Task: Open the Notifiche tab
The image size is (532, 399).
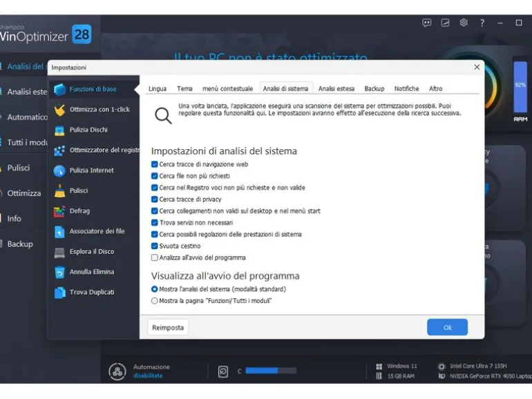Action: click(x=406, y=89)
